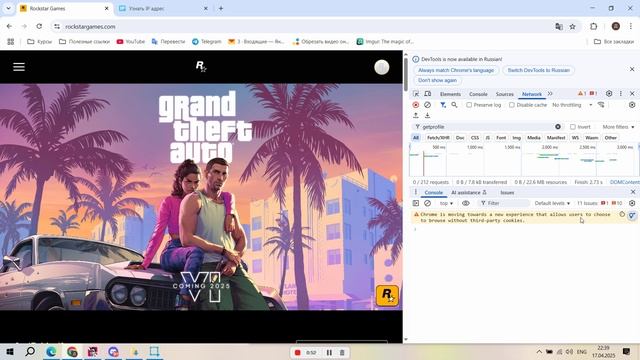Select the Doc request type filter
This screenshot has width=640, height=360.
click(460, 138)
